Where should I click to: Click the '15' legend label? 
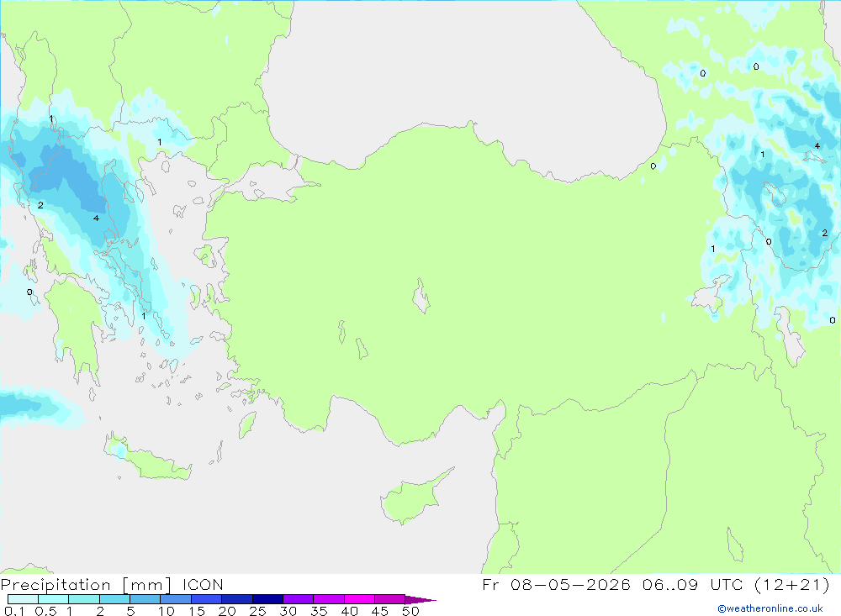[197, 611]
